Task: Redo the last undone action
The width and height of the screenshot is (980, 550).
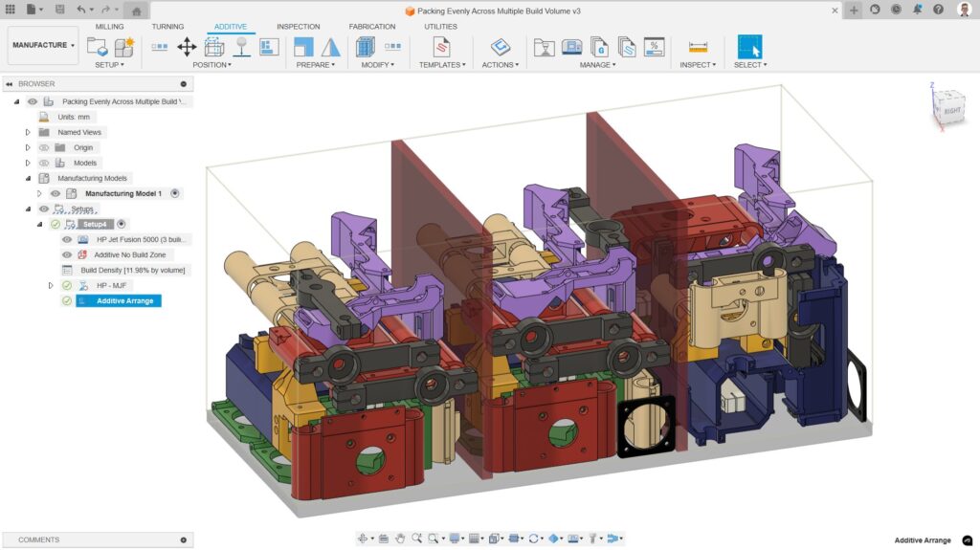Action: tap(105, 10)
